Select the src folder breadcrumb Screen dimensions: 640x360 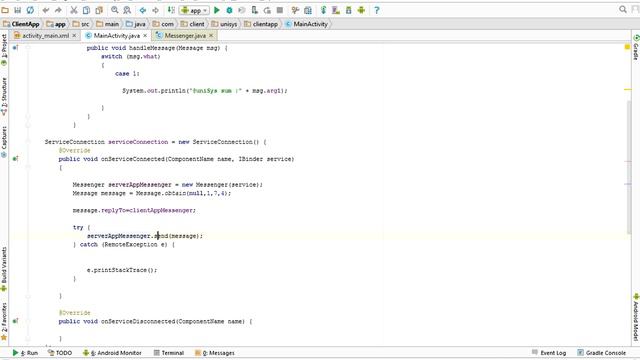(81, 24)
